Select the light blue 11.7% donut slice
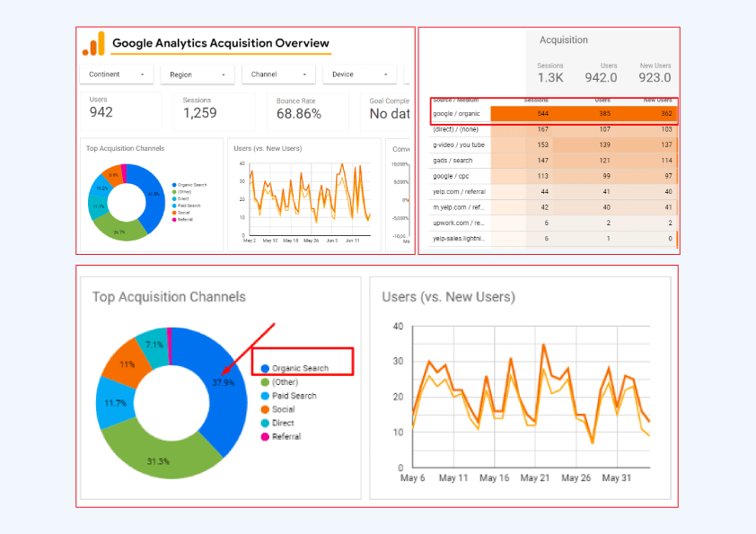The height and width of the screenshot is (534, 756). tap(114, 403)
